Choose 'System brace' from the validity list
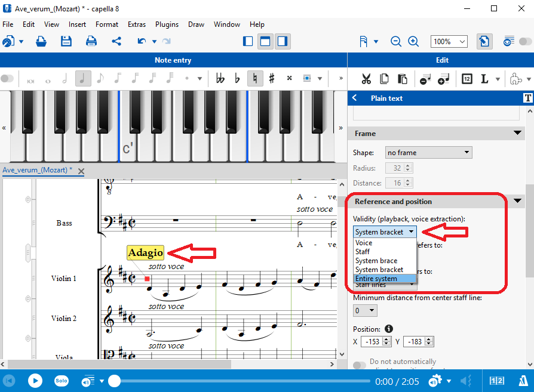This screenshot has height=392, width=534. point(385,261)
